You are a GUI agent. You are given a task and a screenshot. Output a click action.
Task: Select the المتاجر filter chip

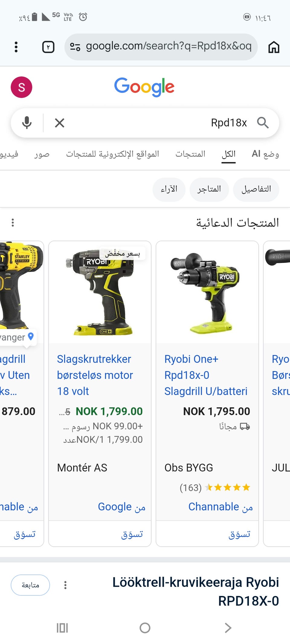pyautogui.click(x=209, y=189)
